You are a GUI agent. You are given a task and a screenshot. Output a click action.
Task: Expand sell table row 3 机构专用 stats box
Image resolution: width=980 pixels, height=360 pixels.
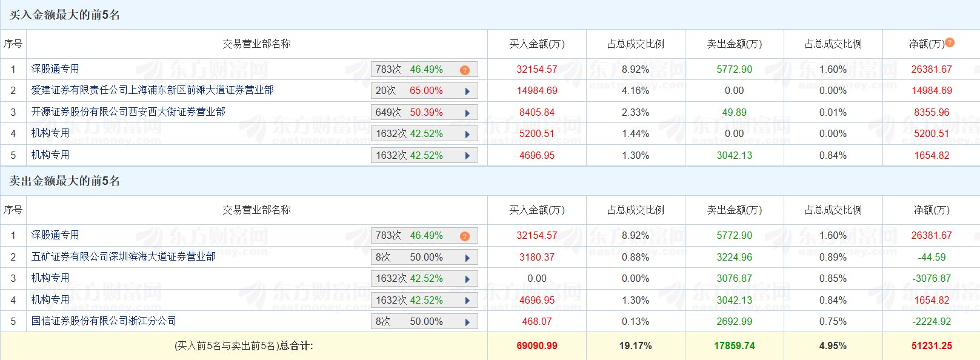point(467,279)
